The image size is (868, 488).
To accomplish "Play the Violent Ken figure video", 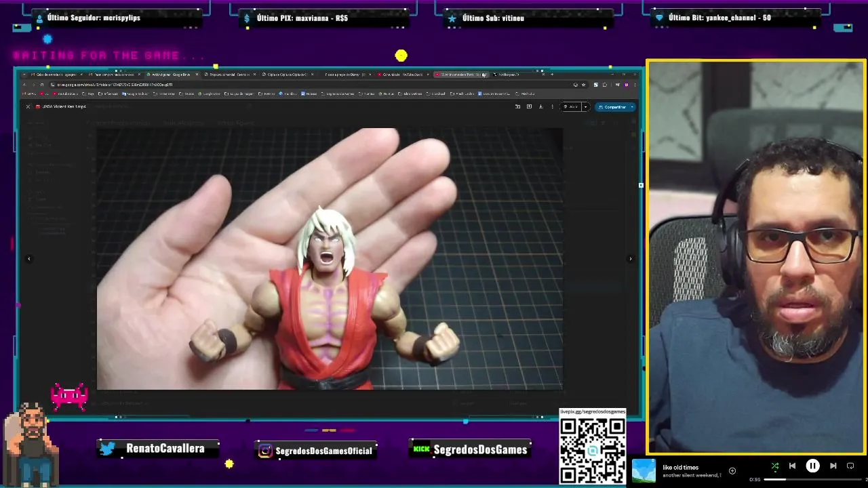I will pos(330,258).
